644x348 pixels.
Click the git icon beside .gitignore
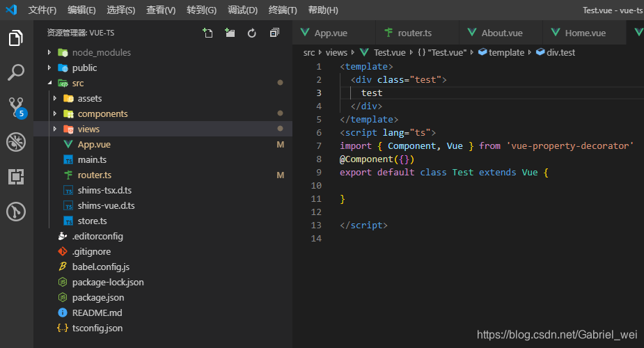coord(63,251)
